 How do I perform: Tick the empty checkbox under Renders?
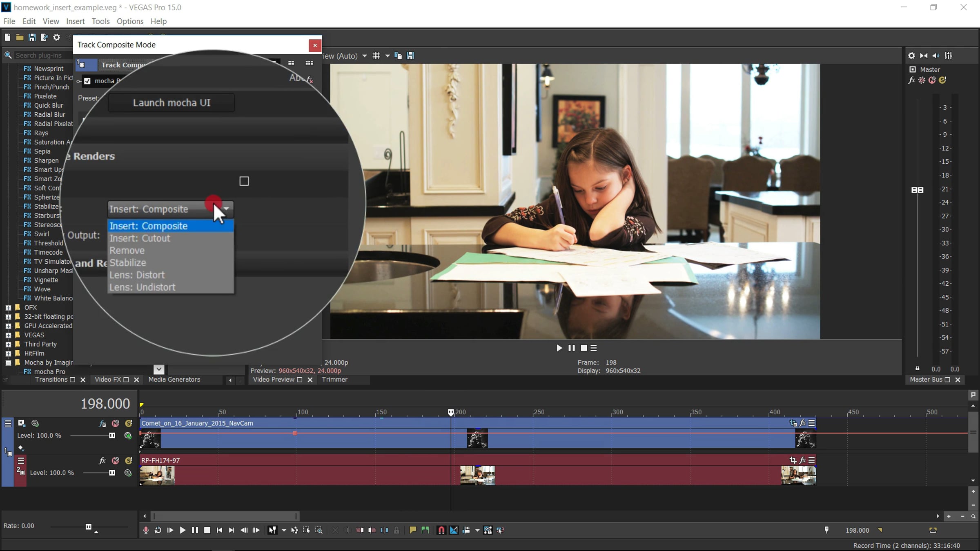(244, 181)
